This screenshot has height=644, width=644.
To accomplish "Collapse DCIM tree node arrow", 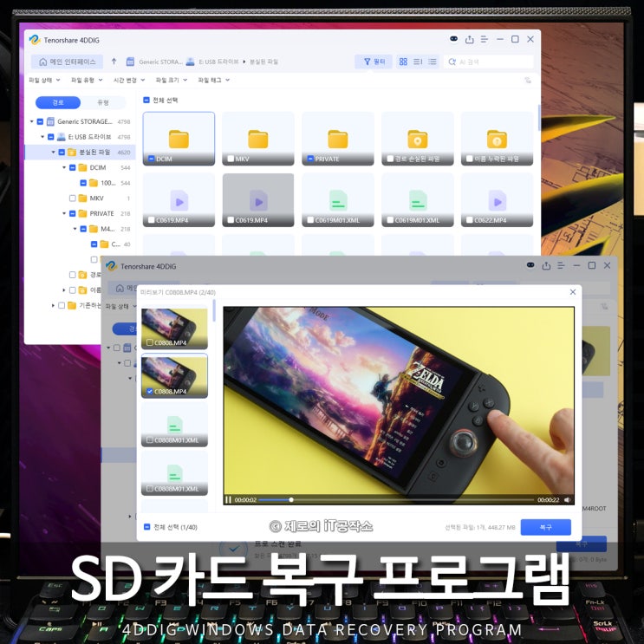I will [x=64, y=167].
